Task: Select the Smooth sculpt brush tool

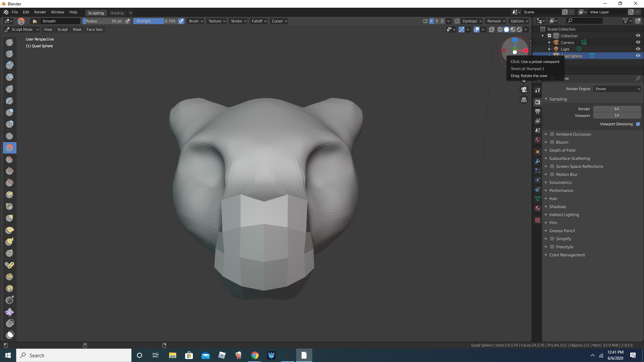Action: click(10, 147)
